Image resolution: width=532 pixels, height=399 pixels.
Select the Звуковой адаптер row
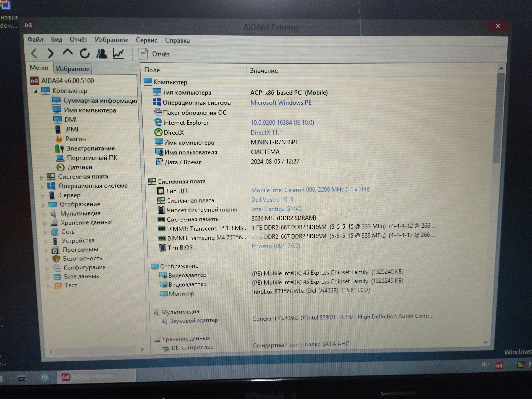click(x=298, y=319)
